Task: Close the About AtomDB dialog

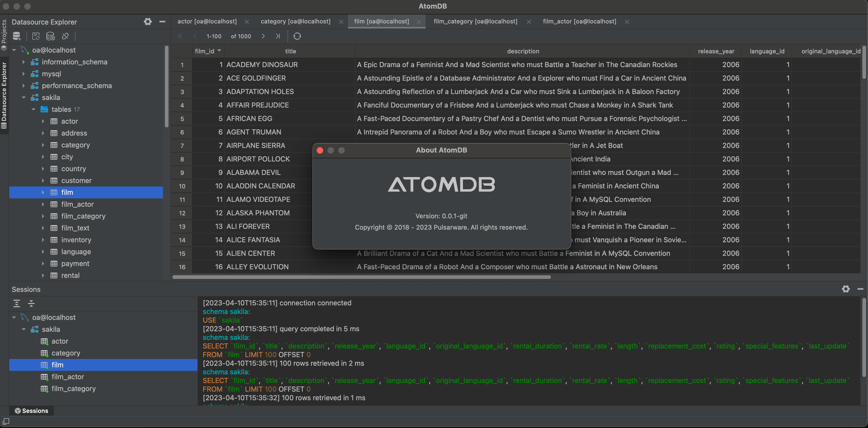Action: [320, 150]
